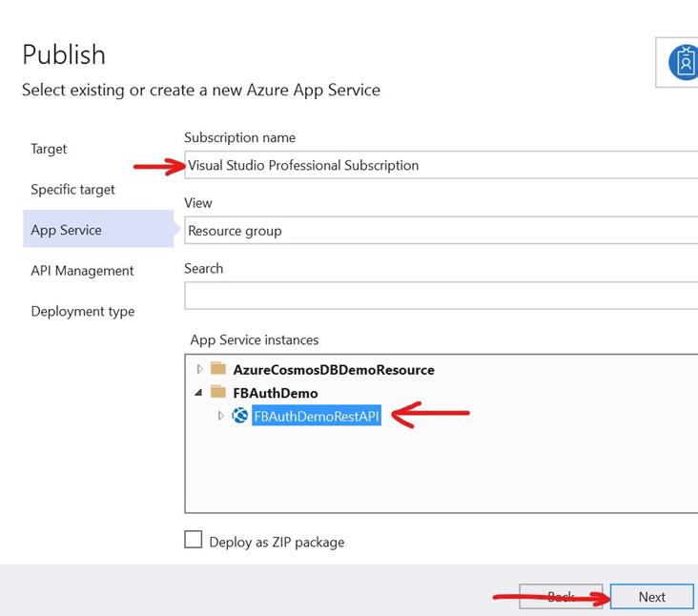Select the FBAuthDemo tree row

pyautogui.click(x=276, y=393)
